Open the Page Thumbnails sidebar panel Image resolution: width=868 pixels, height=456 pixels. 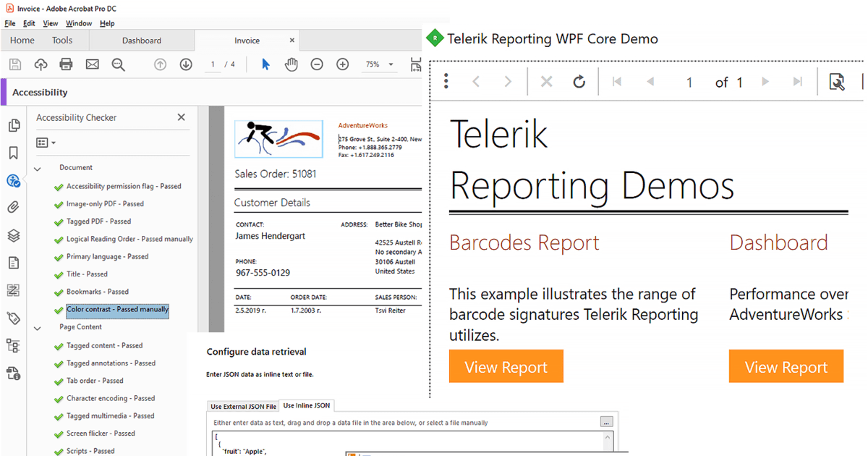coord(14,125)
